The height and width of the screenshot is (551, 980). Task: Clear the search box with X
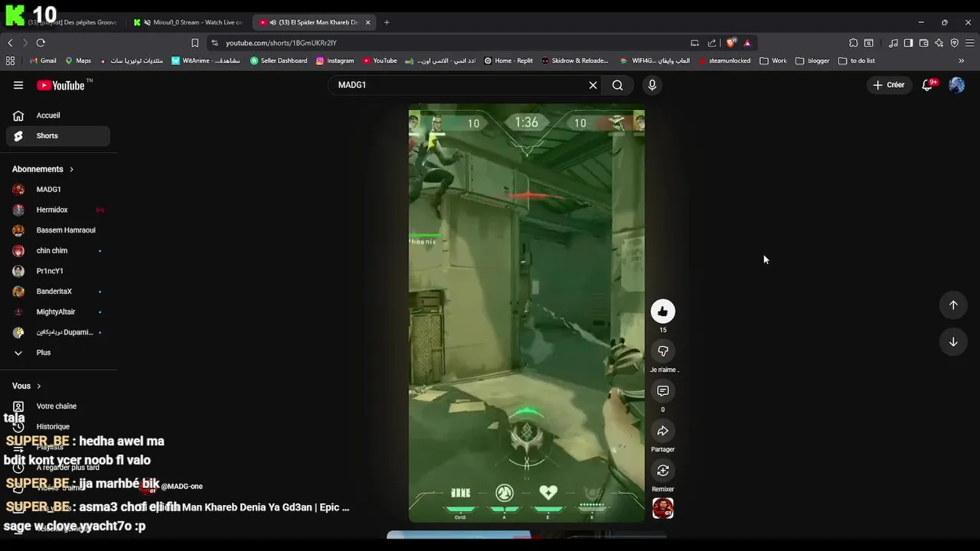point(593,85)
